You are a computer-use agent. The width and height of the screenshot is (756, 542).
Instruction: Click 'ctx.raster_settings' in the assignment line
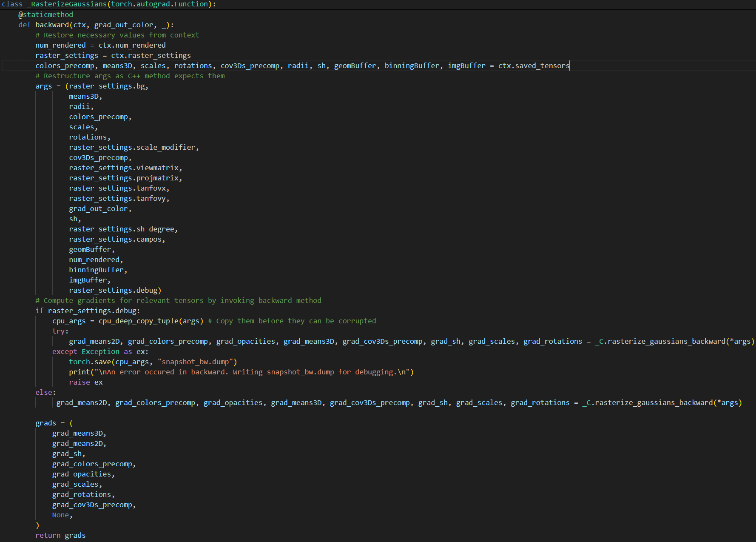[151, 55]
